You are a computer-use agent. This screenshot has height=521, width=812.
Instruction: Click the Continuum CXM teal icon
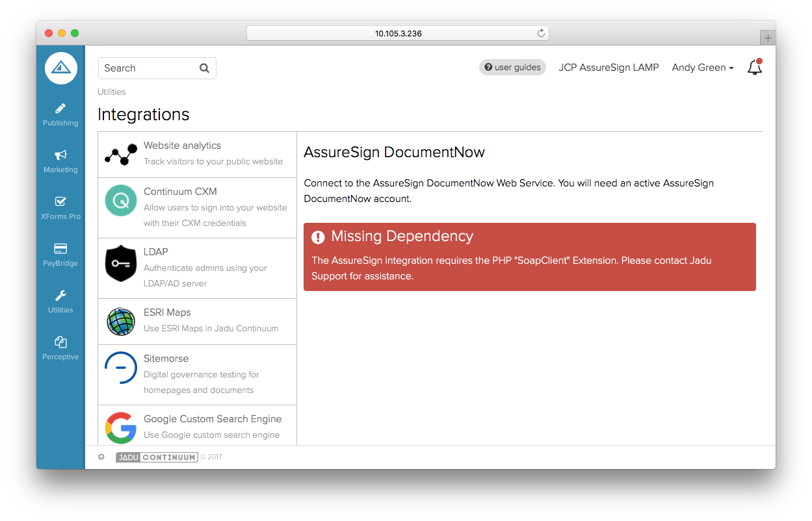tap(121, 201)
